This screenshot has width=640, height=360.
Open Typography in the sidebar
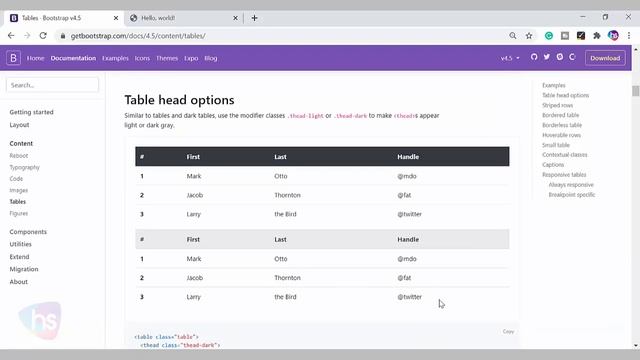pyautogui.click(x=24, y=167)
